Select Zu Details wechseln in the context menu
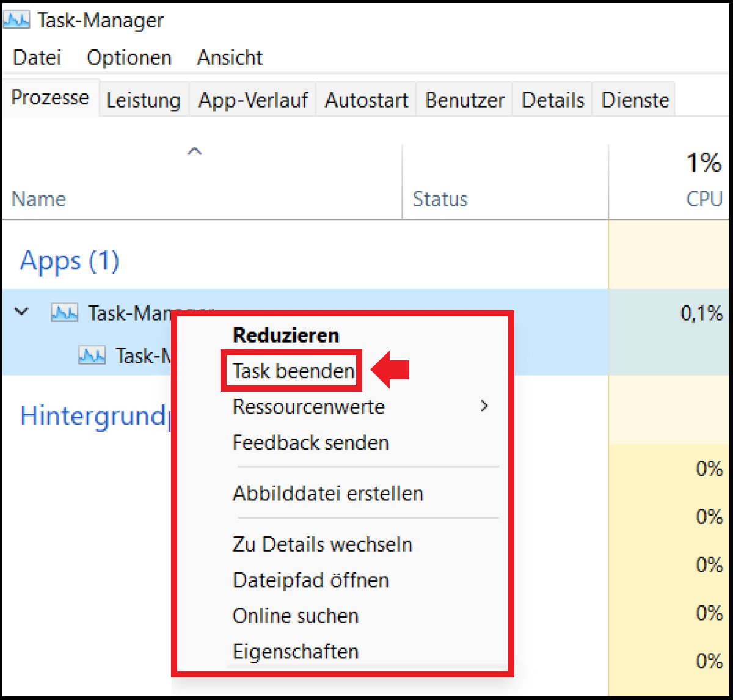 pos(322,544)
